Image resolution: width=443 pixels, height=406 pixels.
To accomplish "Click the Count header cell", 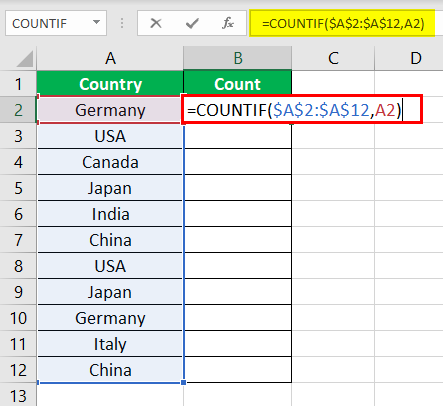I will pyautogui.click(x=238, y=84).
